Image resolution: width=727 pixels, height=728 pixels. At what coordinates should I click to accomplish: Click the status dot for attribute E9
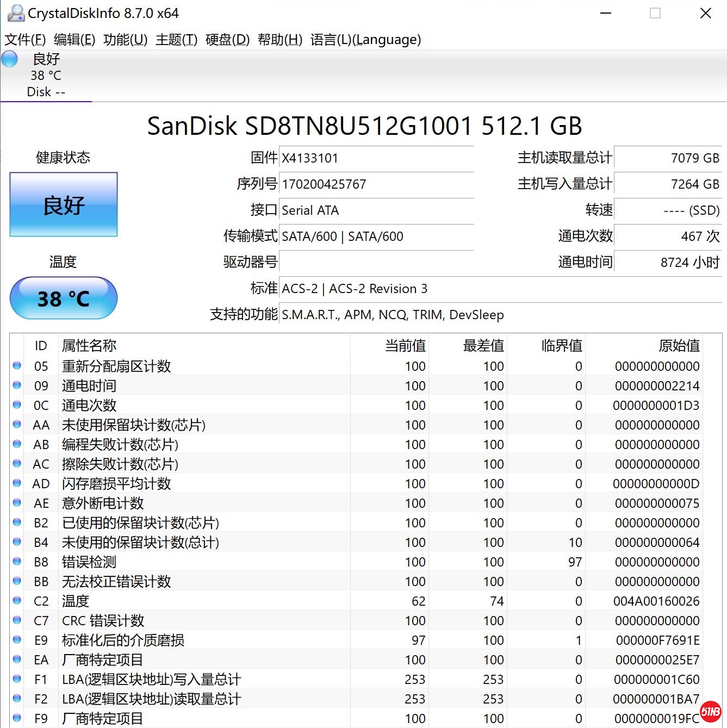(17, 640)
